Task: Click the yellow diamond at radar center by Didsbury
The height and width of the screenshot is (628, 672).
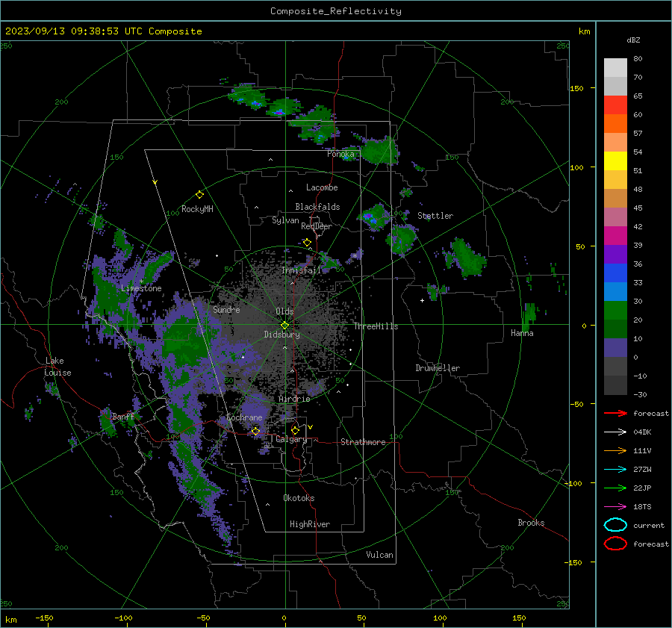Action: tap(284, 326)
